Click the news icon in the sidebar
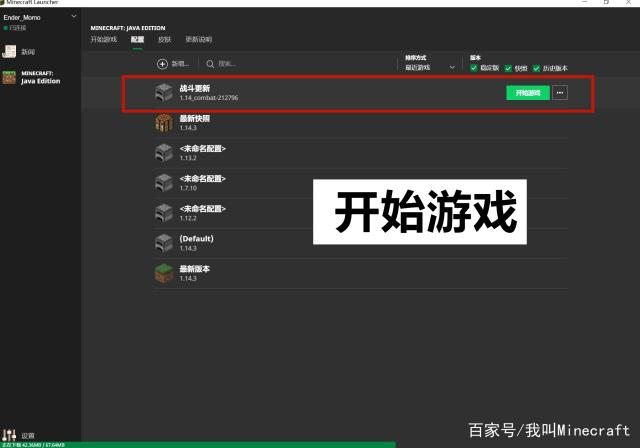The image size is (640, 448). pos(9,51)
